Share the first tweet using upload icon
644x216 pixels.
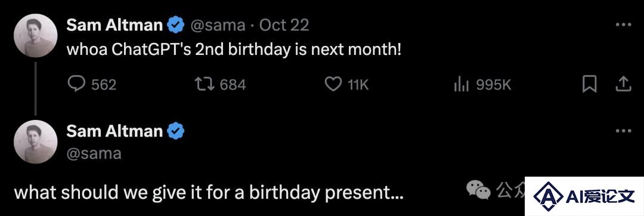point(623,84)
